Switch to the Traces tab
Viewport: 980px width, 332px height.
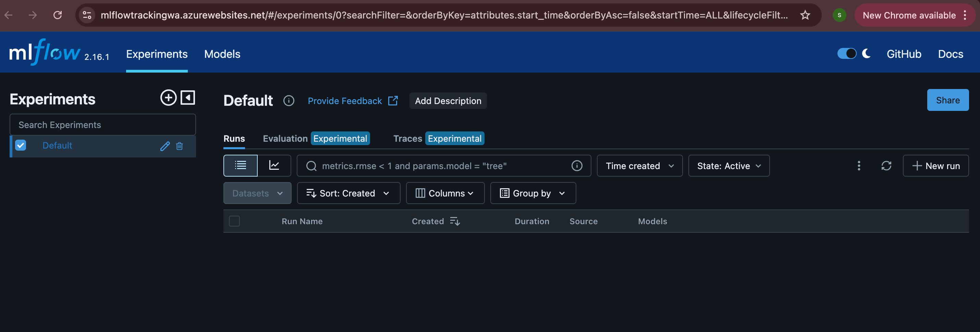click(407, 139)
